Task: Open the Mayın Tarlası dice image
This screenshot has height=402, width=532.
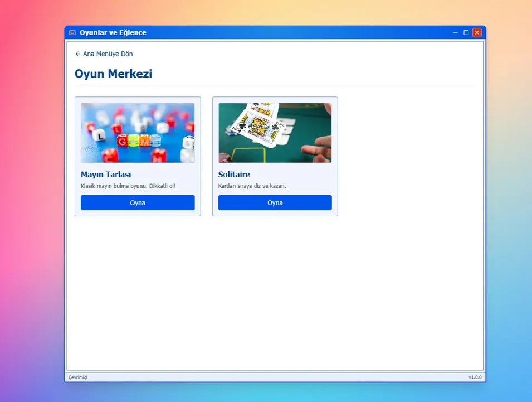Action: (138, 133)
